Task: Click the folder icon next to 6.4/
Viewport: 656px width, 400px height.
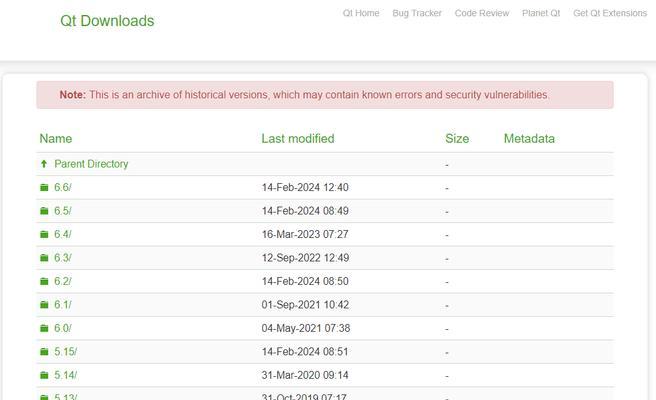Action: 44,234
